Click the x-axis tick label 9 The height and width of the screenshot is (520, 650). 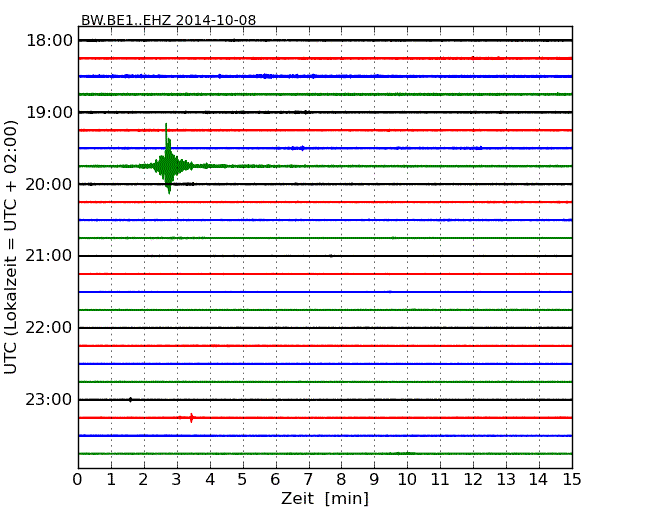click(x=374, y=480)
